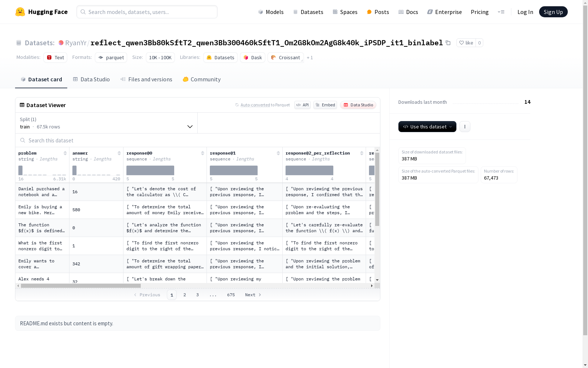Click the RyanYr user avatar icon
Viewport: 588px width, 368px height.
click(61, 43)
